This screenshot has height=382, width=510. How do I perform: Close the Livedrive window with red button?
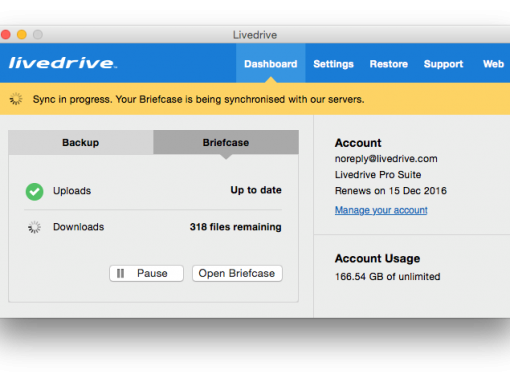coord(6,34)
